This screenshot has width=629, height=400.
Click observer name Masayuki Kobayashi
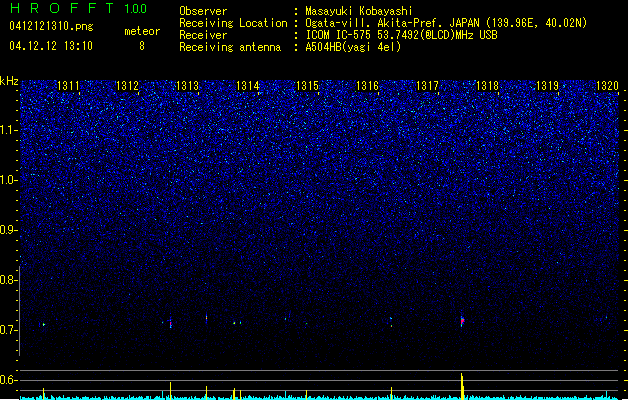point(359,11)
